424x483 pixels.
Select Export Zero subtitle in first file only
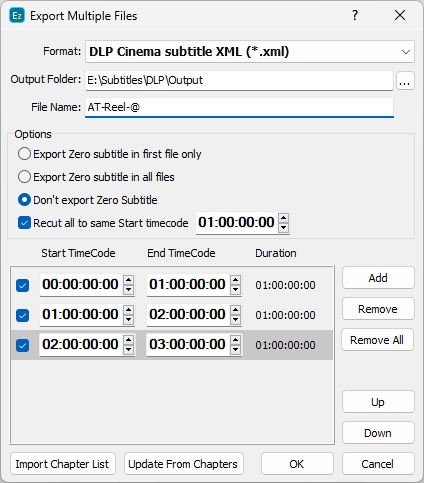click(x=110, y=154)
